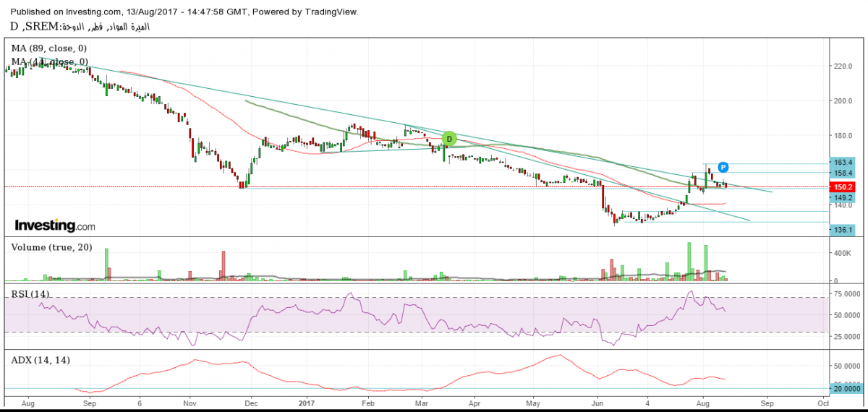The height and width of the screenshot is (412, 868).
Task: Open the RSI (14) indicator label
Action: (x=31, y=293)
